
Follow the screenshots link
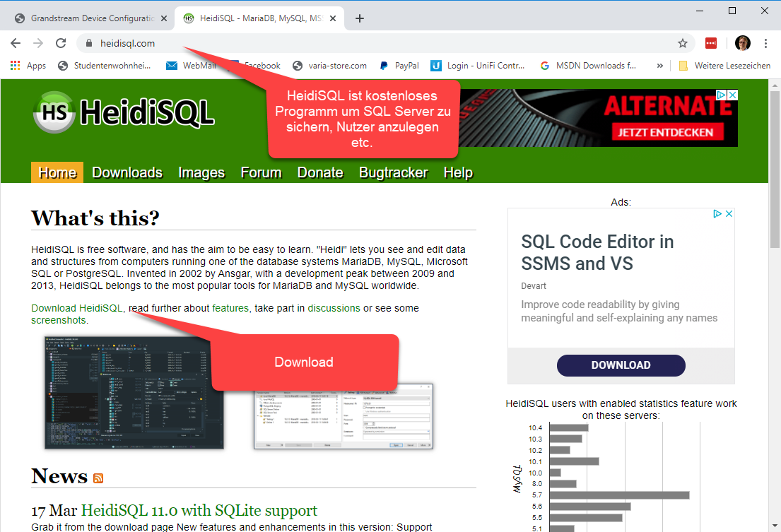(58, 320)
